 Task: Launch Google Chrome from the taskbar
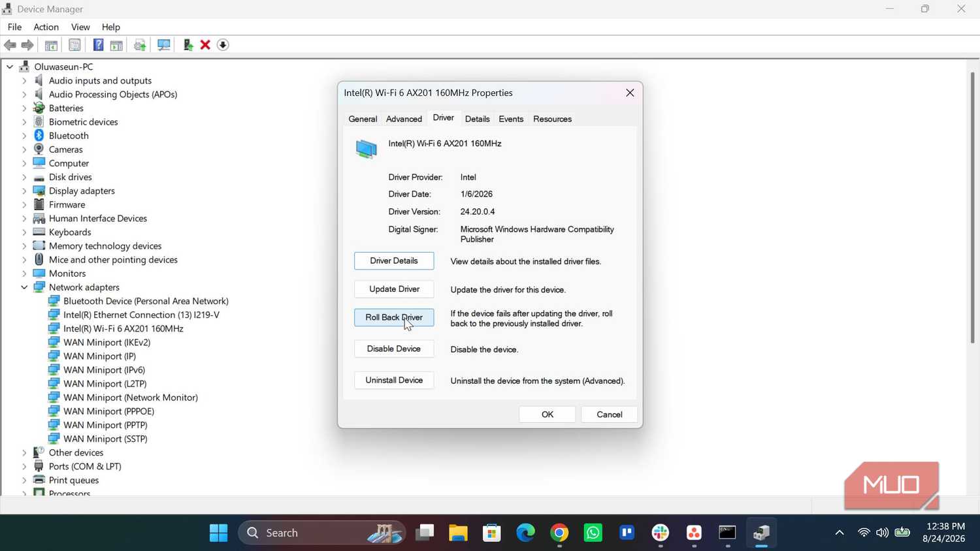point(559,533)
